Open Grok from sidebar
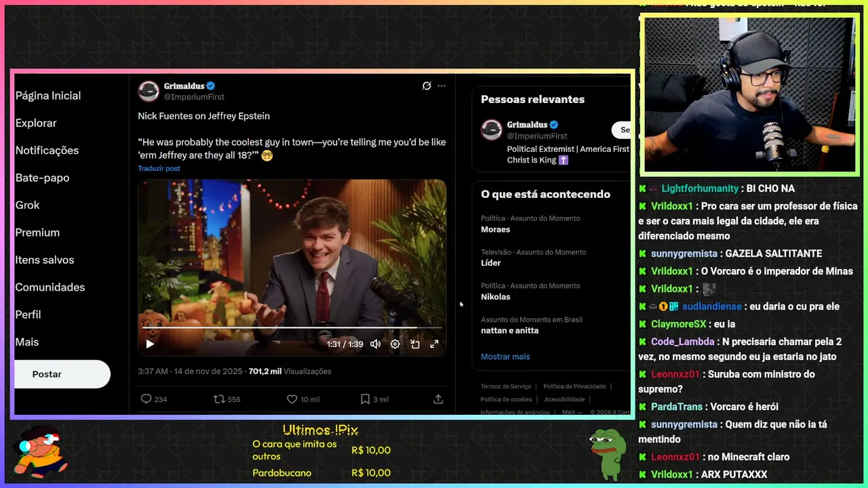The height and width of the screenshot is (488, 868). [27, 205]
